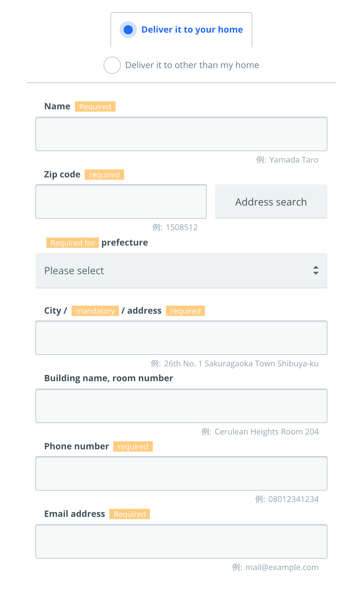Click the Required badge next to Name

95,106
